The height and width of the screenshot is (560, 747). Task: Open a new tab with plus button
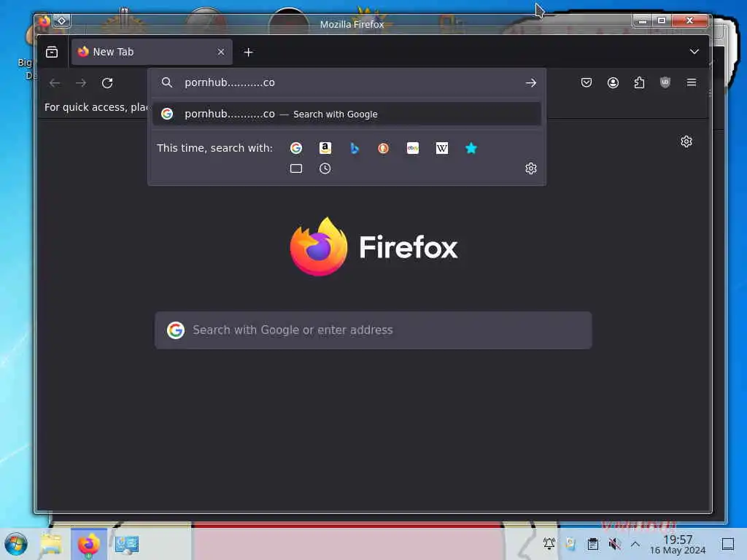click(x=248, y=52)
